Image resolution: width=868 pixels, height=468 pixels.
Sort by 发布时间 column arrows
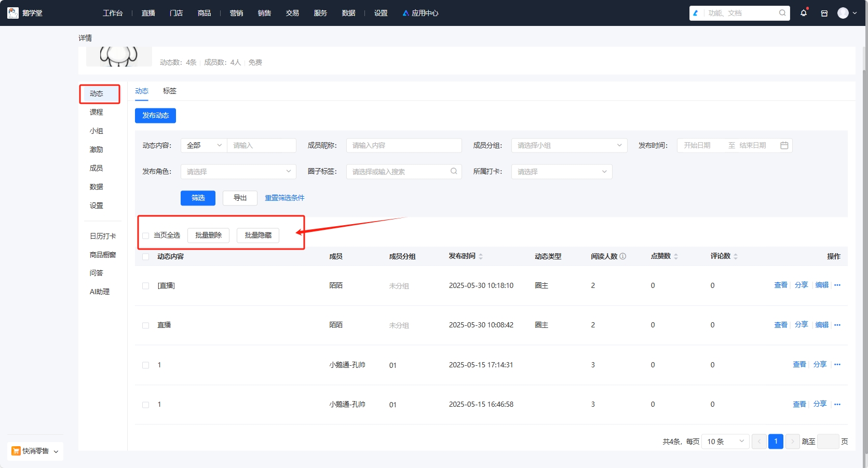481,256
